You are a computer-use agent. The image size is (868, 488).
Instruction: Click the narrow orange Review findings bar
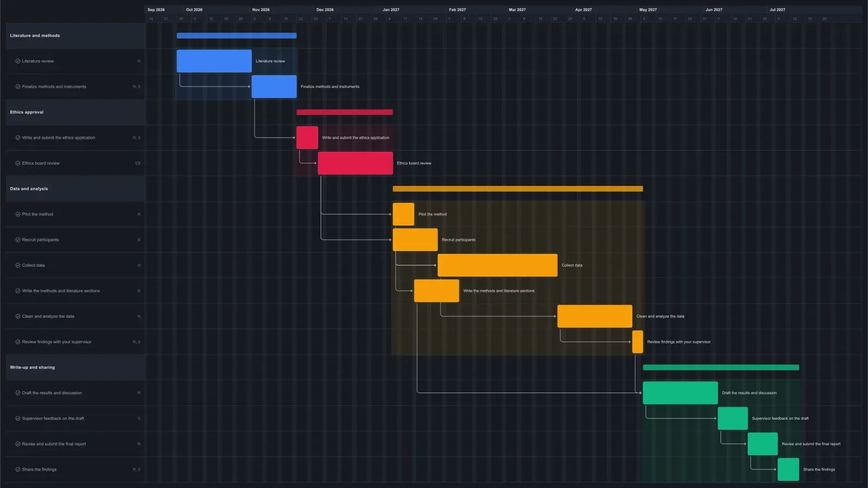[637, 342]
